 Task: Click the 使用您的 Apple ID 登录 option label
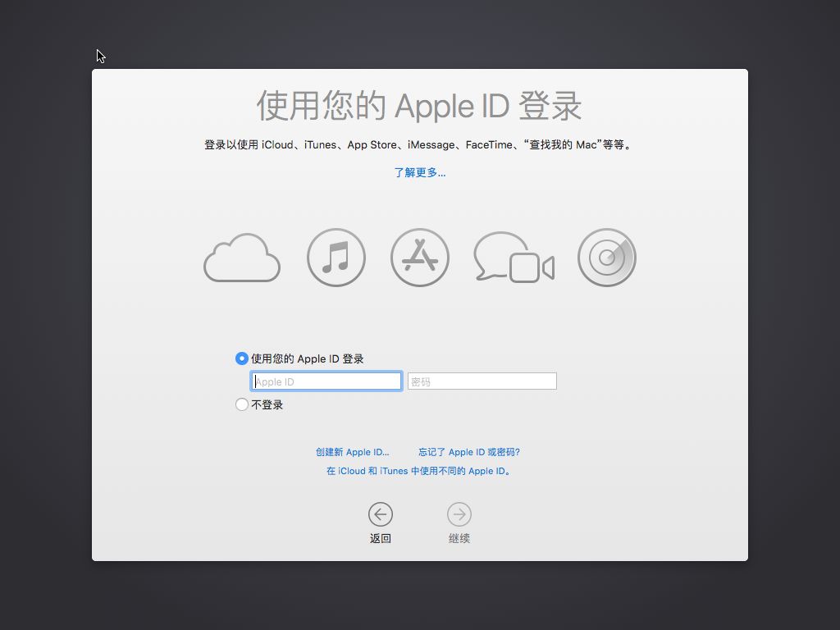coord(308,358)
